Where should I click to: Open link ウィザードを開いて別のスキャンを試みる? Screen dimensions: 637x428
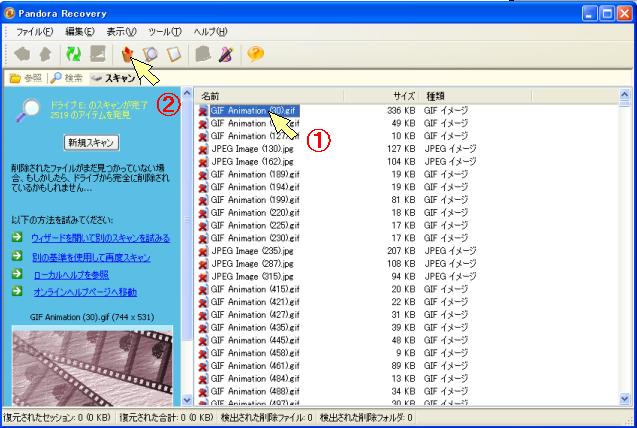[x=100, y=238]
